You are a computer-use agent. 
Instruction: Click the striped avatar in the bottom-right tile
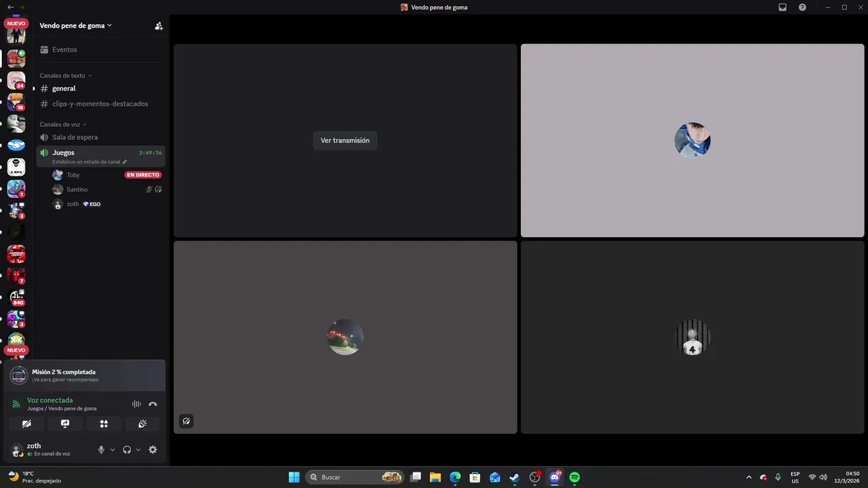pos(692,337)
